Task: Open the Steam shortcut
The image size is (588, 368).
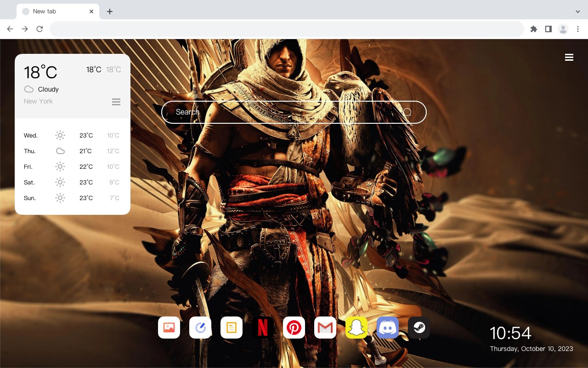Action: (x=419, y=328)
